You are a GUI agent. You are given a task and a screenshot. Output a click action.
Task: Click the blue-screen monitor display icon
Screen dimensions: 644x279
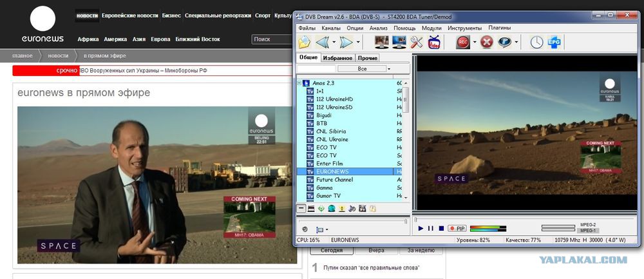click(399, 42)
